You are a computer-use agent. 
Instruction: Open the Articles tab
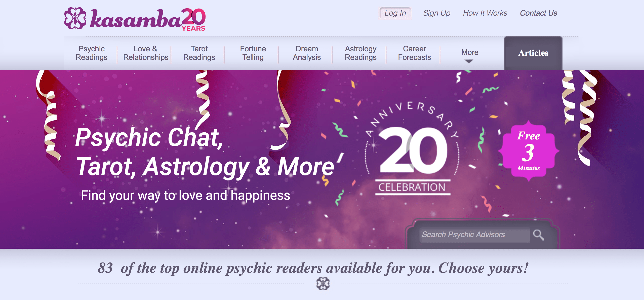click(x=533, y=53)
